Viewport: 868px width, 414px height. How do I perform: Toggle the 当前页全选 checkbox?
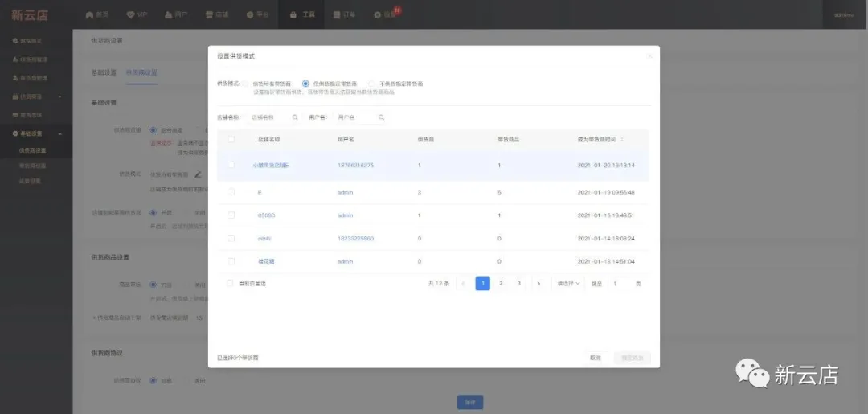click(231, 284)
